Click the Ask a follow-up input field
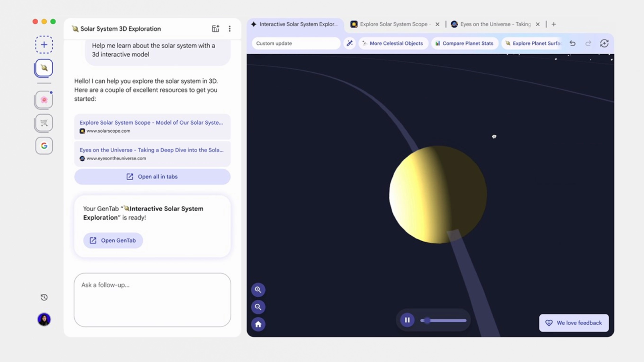Image resolution: width=644 pixels, height=362 pixels. coord(152,300)
